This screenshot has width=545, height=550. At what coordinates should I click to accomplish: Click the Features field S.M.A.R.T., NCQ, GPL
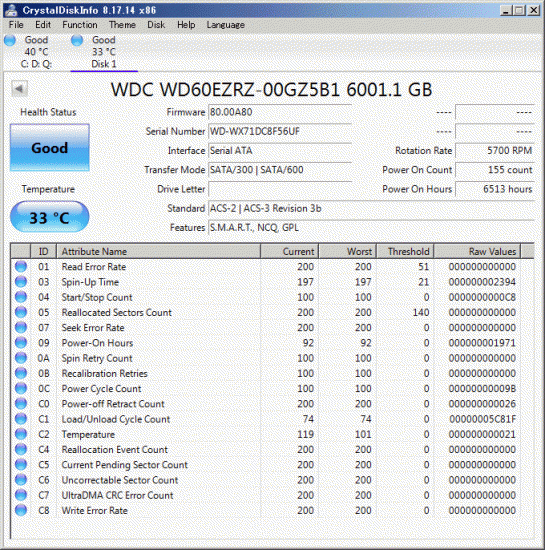pyautogui.click(x=371, y=228)
